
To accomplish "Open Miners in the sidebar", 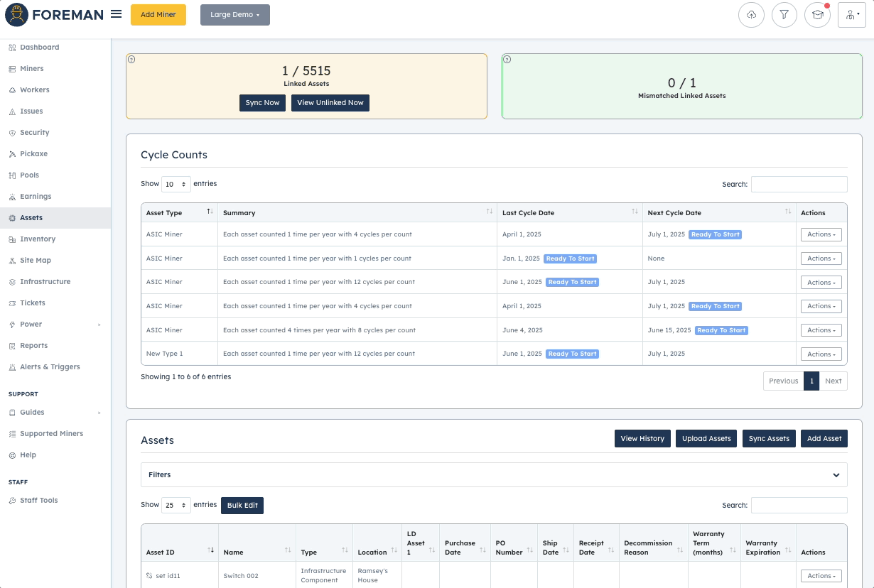I will [31, 69].
